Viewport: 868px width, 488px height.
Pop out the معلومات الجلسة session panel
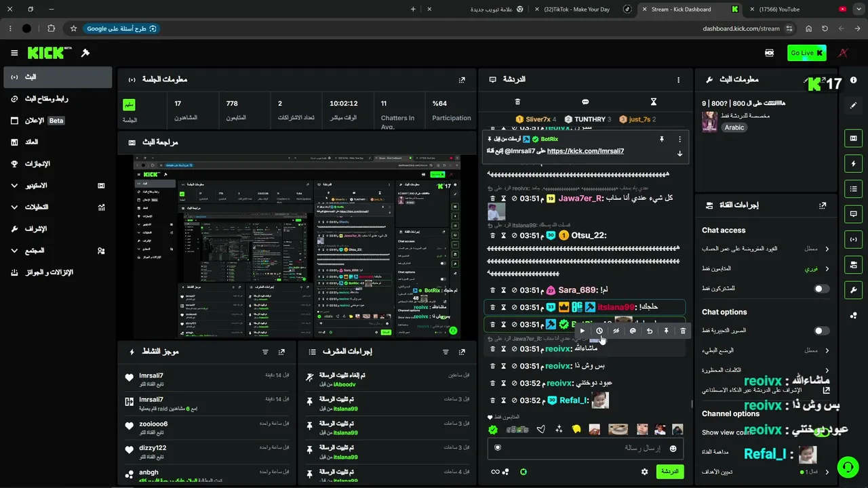pyautogui.click(x=462, y=80)
